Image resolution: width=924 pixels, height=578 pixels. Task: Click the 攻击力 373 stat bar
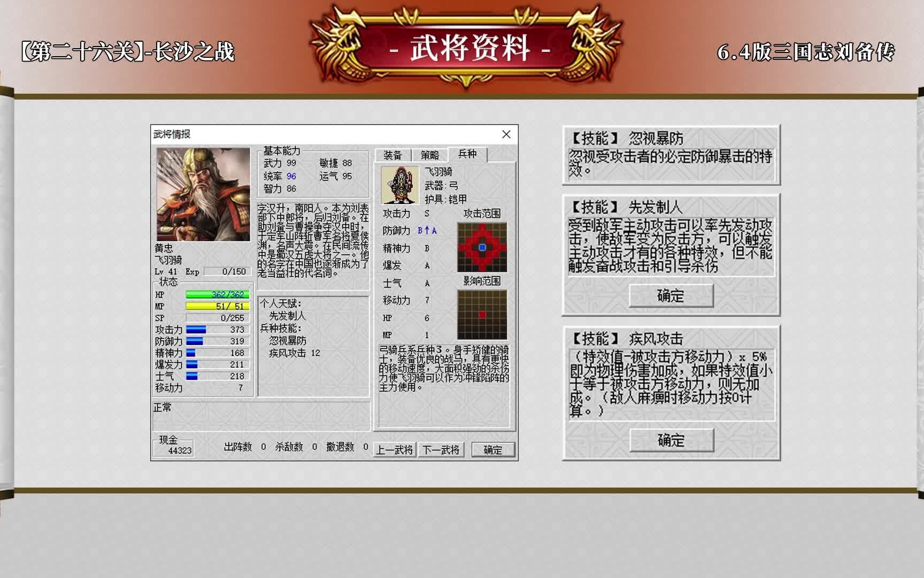[217, 330]
